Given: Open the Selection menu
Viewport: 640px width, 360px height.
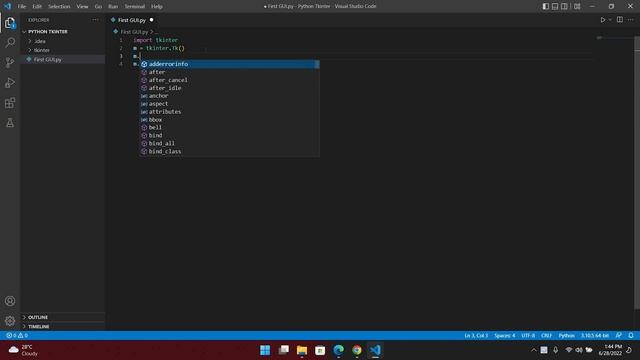Looking at the screenshot, I should point(59,6).
